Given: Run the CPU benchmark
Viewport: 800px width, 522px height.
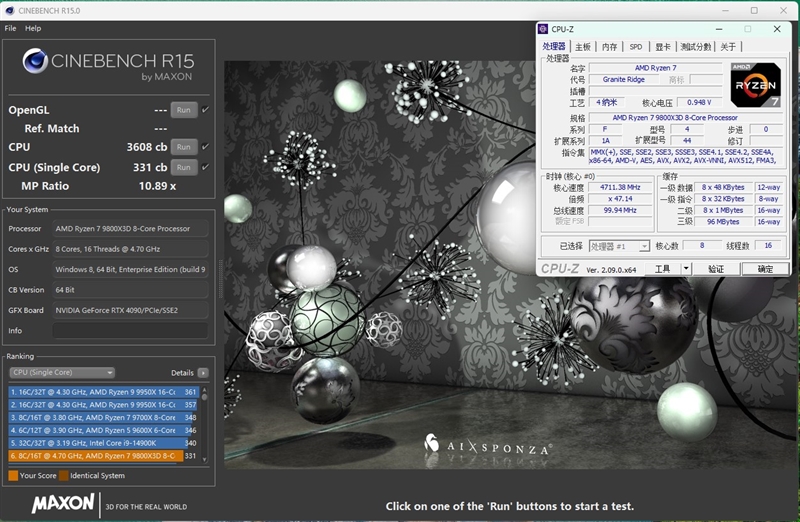Looking at the screenshot, I should (184, 147).
